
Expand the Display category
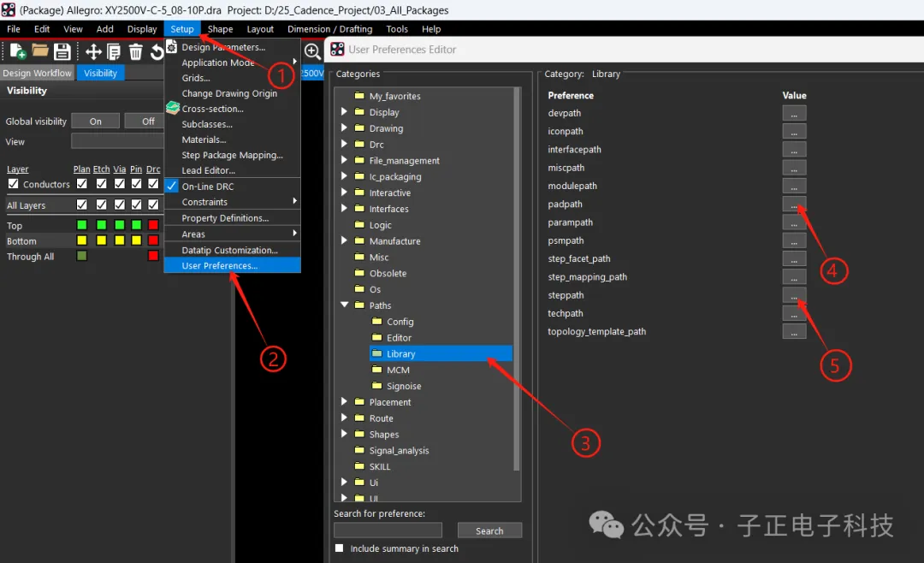[x=344, y=111]
